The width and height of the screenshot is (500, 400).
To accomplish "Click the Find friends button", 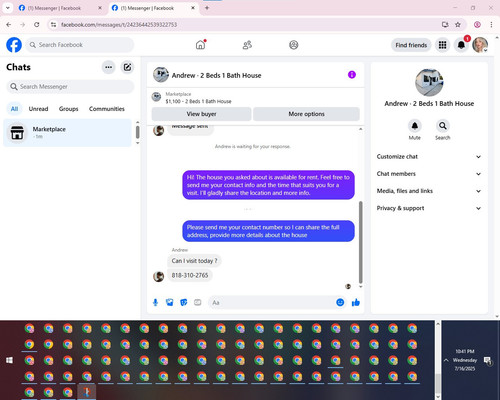I will pos(411,45).
